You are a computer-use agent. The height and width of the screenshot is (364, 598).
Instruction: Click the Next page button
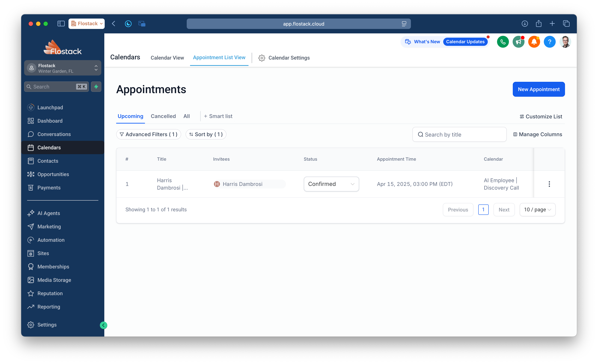(x=504, y=209)
